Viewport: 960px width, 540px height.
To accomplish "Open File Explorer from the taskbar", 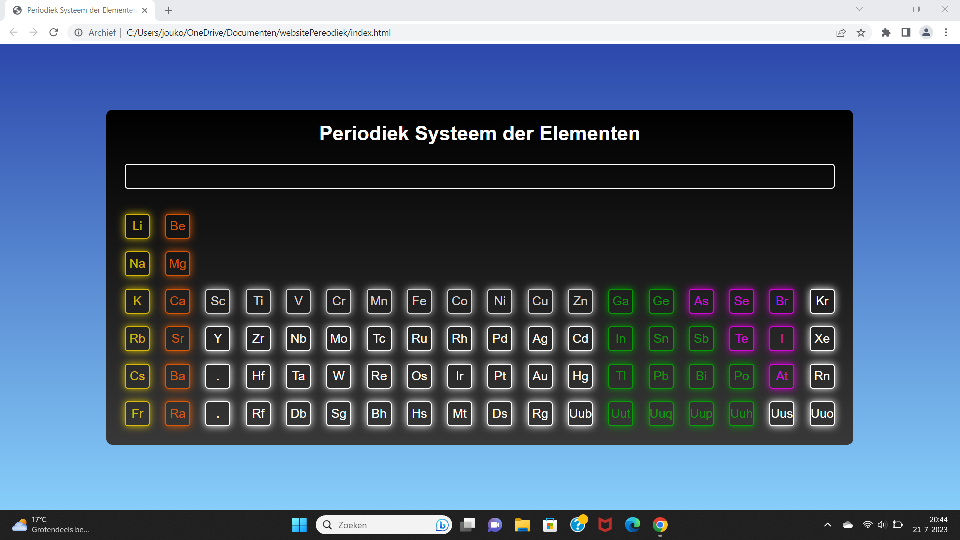I will click(522, 525).
